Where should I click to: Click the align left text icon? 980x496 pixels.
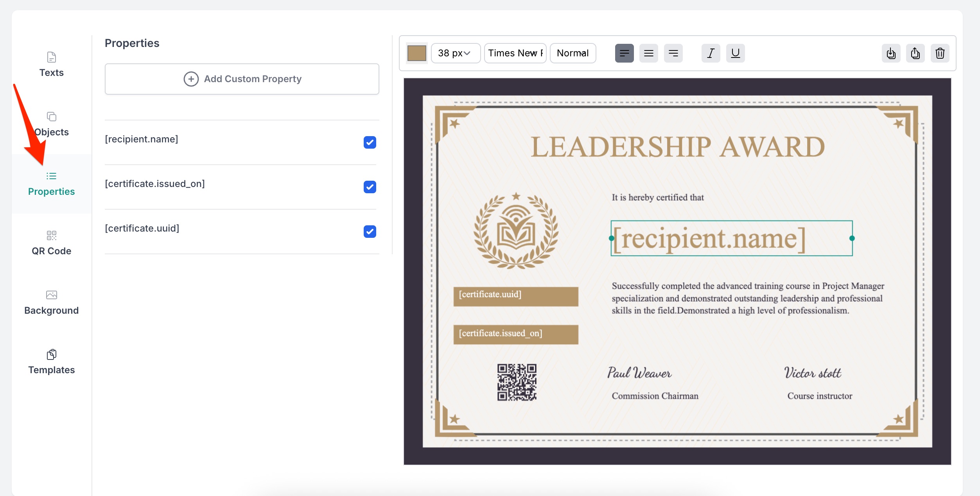624,53
